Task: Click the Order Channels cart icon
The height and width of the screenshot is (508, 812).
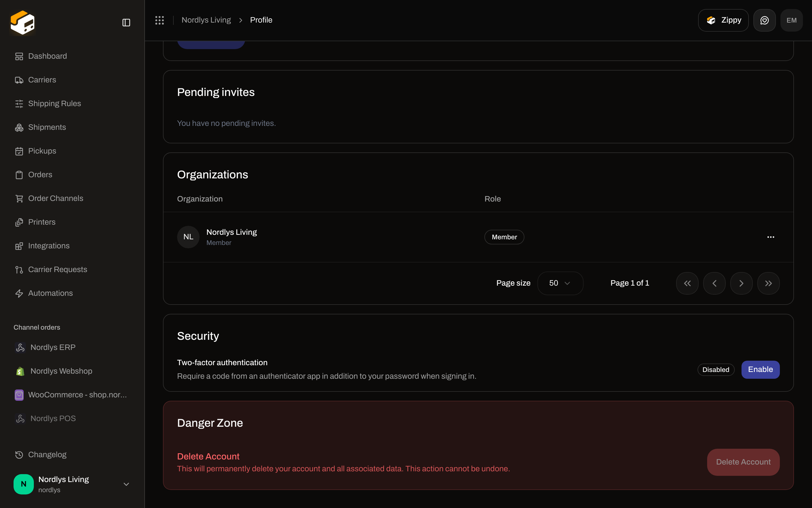Action: [19, 199]
